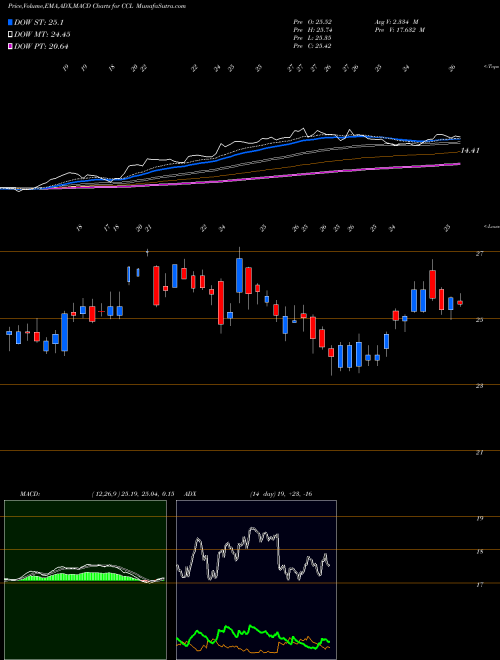
Task: Click MACD parameters (12,26,9) values text
Action: [x=133, y=494]
